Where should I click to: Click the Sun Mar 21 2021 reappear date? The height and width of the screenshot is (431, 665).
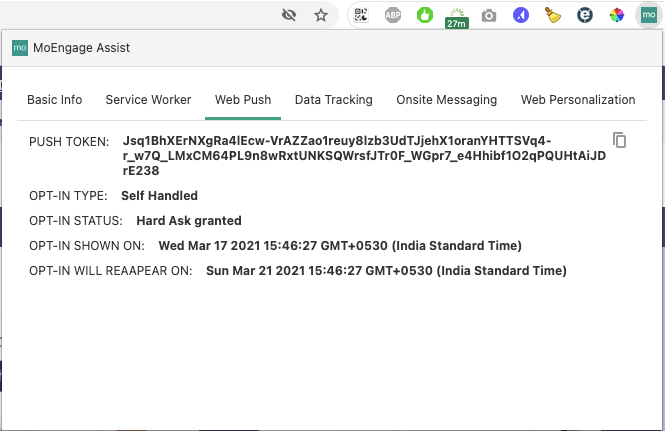386,271
